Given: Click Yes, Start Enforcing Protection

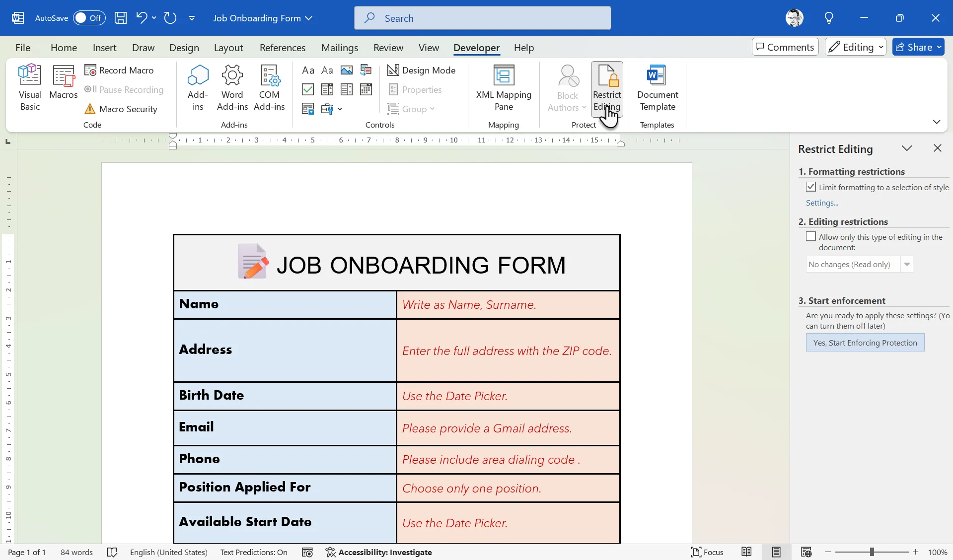Looking at the screenshot, I should [x=865, y=342].
